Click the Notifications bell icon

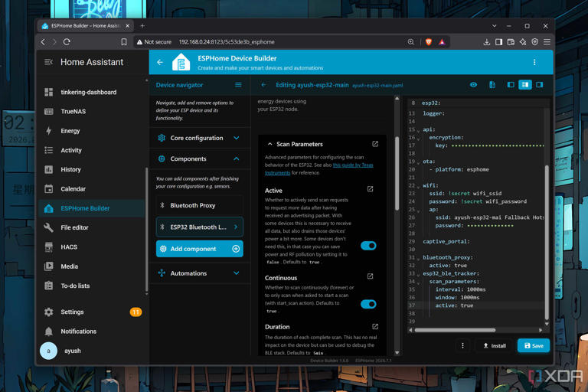click(x=49, y=332)
